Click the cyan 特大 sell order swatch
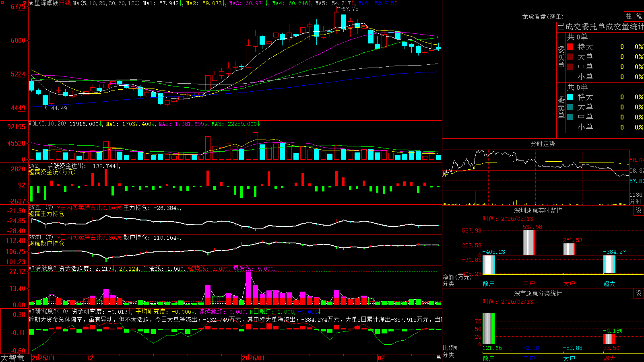Viewport: 644px width, 362px height. coord(570,97)
